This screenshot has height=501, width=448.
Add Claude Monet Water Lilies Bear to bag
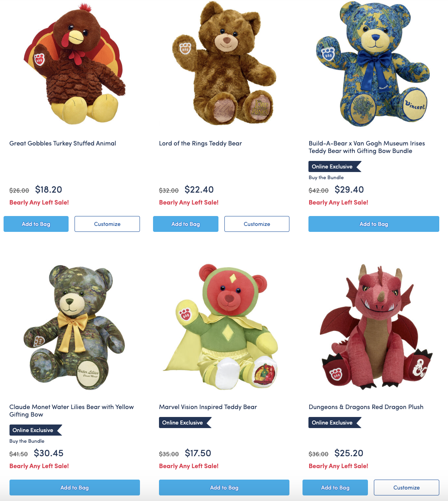tap(75, 488)
